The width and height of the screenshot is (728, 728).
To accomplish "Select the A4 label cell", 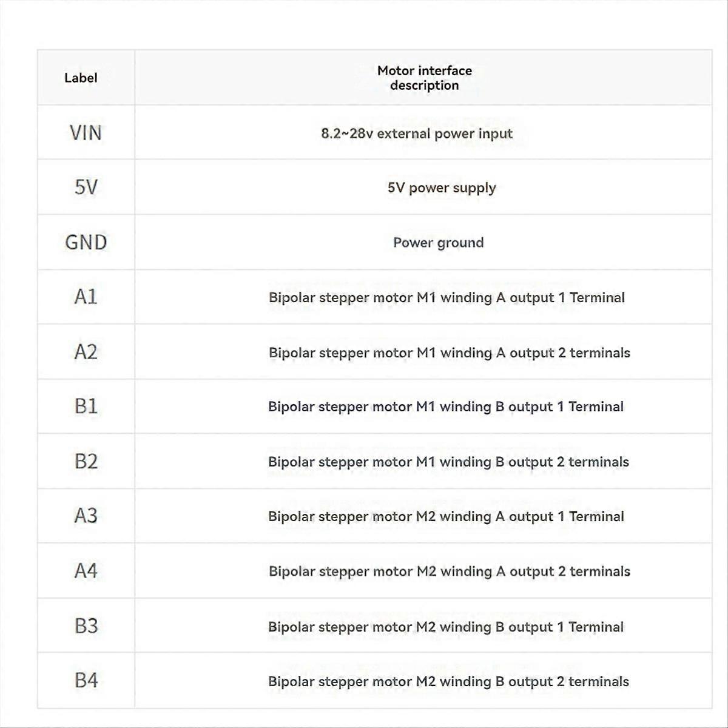I will pos(86,571).
